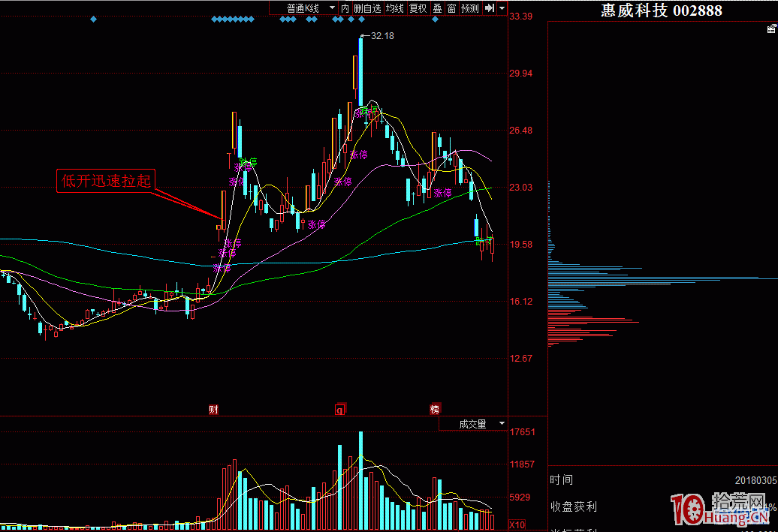
Task: Click the skip-to-end arrow icon in toolbar
Action: tap(489, 8)
